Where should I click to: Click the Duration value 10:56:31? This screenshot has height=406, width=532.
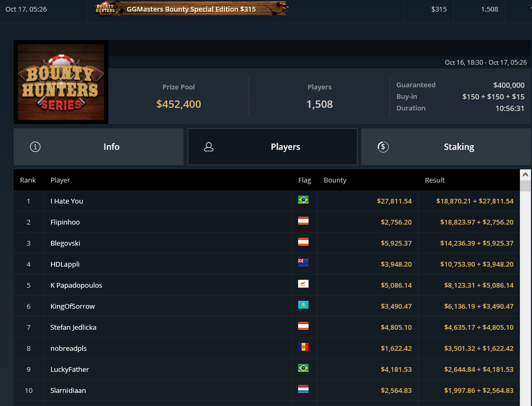pyautogui.click(x=509, y=108)
